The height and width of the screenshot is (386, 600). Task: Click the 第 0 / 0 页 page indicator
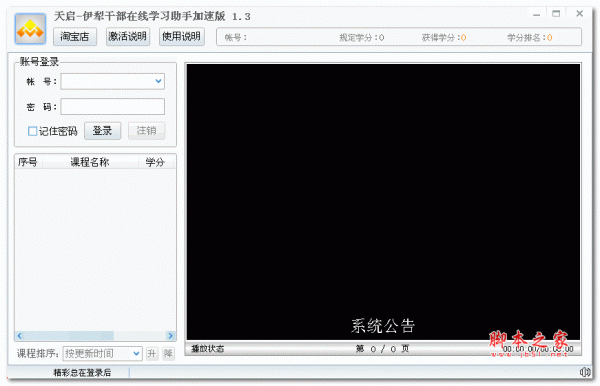pos(383,349)
